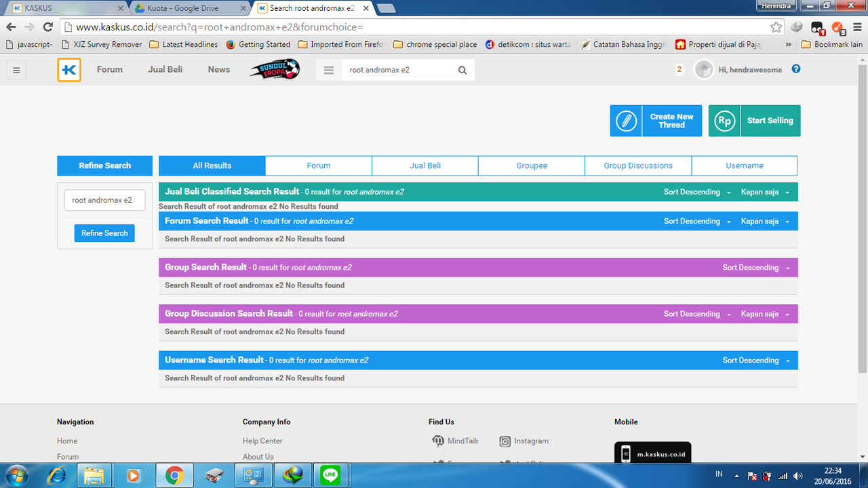
Task: Expand Sort Descending in Forum Search Result
Action: 697,222
